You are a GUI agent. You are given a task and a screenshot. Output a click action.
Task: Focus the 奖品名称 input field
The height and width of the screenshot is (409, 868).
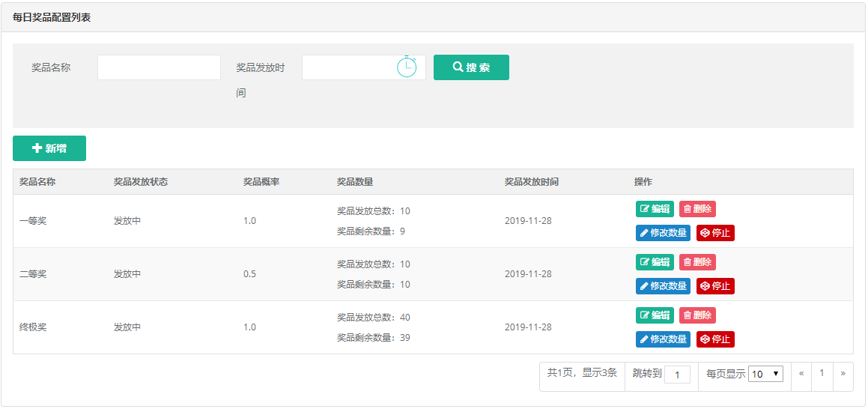click(x=159, y=67)
